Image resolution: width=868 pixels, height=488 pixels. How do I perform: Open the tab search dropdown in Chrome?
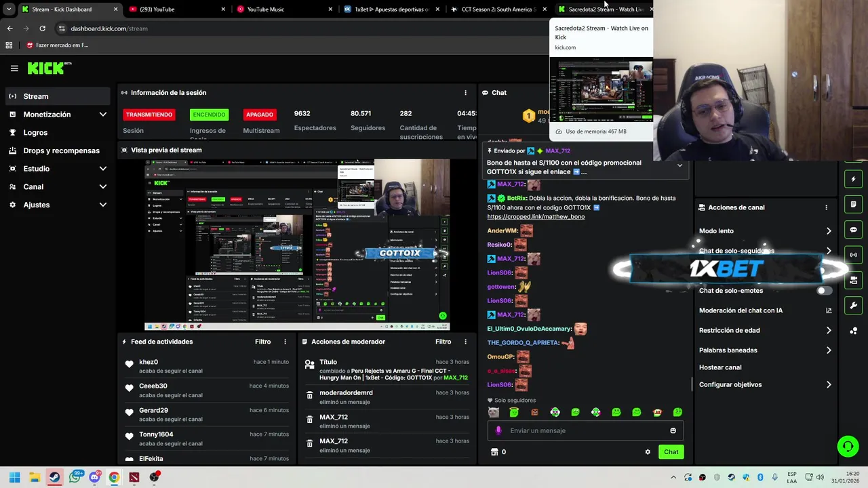[x=9, y=9]
